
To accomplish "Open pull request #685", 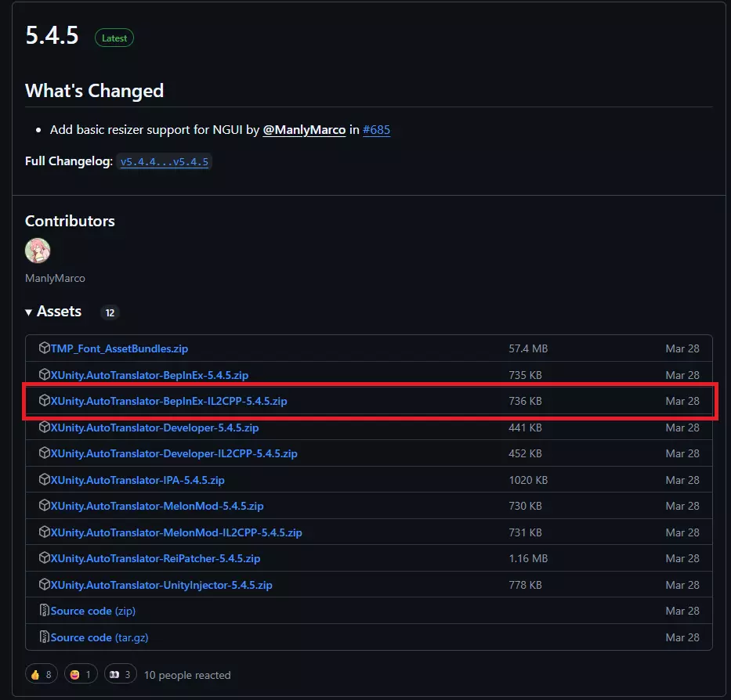I will [x=376, y=130].
